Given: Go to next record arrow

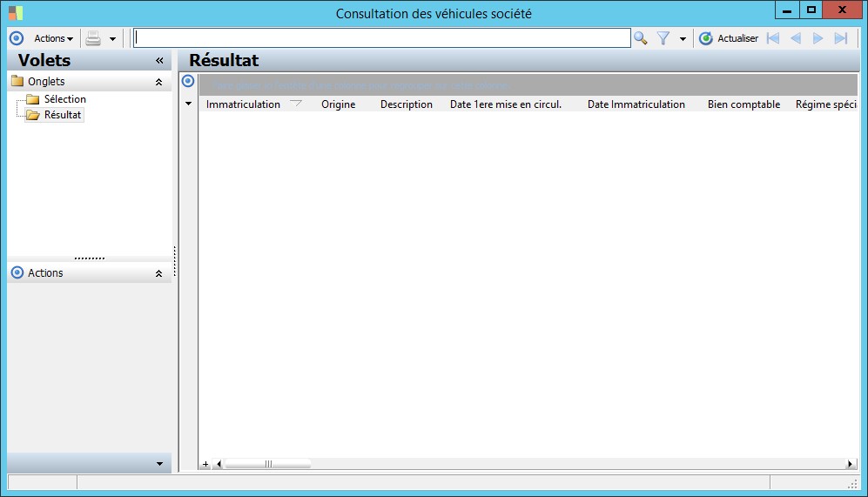Looking at the screenshot, I should coord(818,38).
